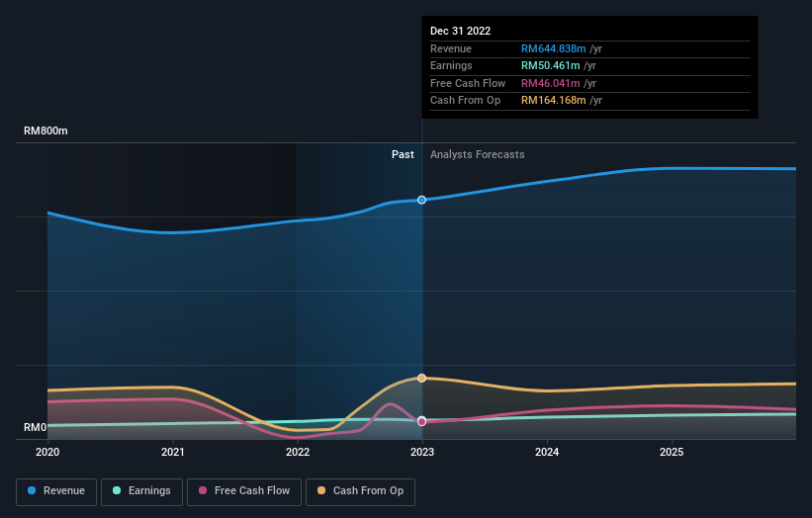The width and height of the screenshot is (812, 518).
Task: Select the 2020 x-axis label
Action: pos(47,452)
